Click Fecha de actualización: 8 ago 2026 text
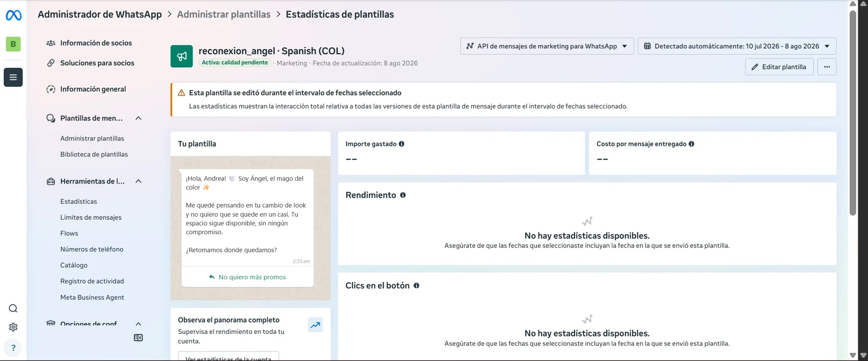Screen dimensions: 868x361 pyautogui.click(x=365, y=63)
